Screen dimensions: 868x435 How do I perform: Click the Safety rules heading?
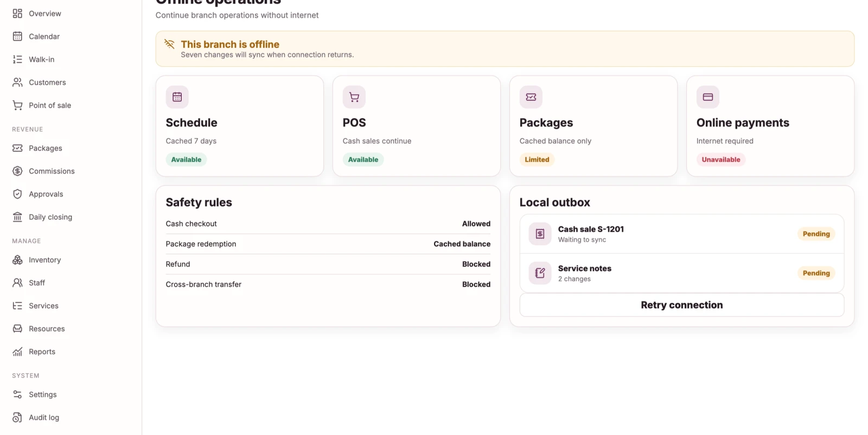[x=199, y=203]
